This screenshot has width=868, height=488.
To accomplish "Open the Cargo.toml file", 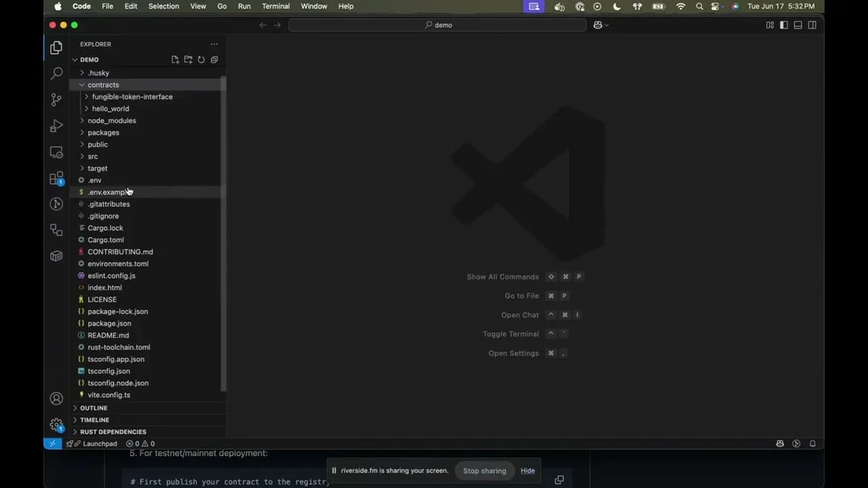I will [x=149, y=240].
